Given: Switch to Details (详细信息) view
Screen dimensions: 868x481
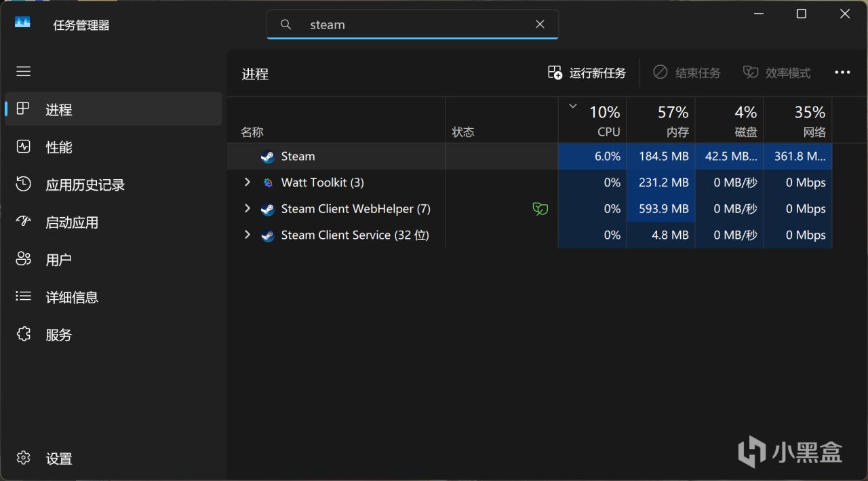Looking at the screenshot, I should click(71, 297).
